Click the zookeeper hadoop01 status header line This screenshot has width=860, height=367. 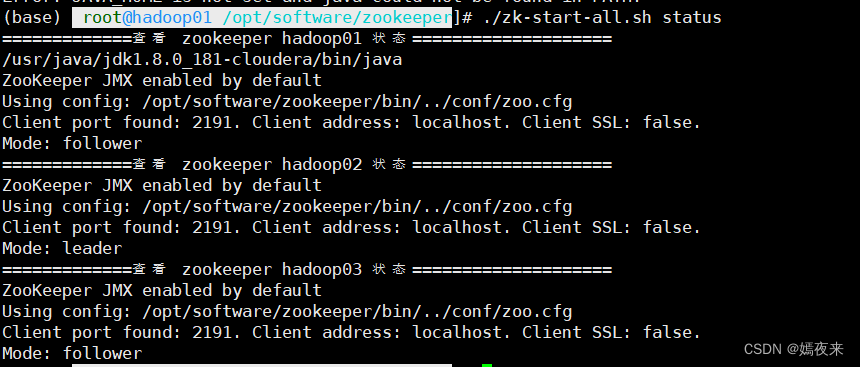(307, 39)
